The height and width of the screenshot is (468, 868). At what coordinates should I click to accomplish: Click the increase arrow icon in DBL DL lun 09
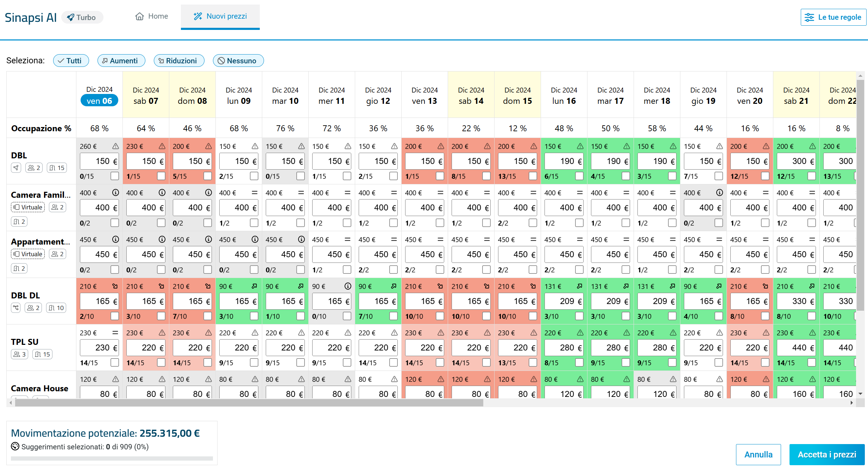(254, 286)
